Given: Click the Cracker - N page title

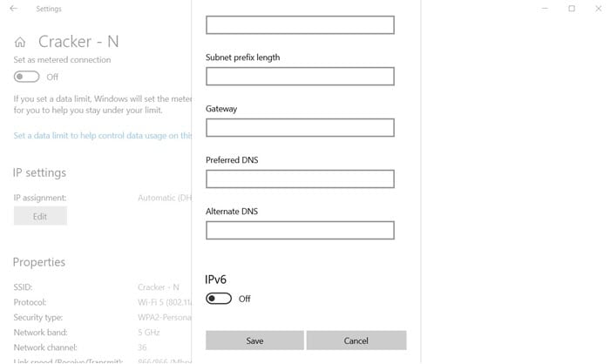Looking at the screenshot, I should [78, 42].
